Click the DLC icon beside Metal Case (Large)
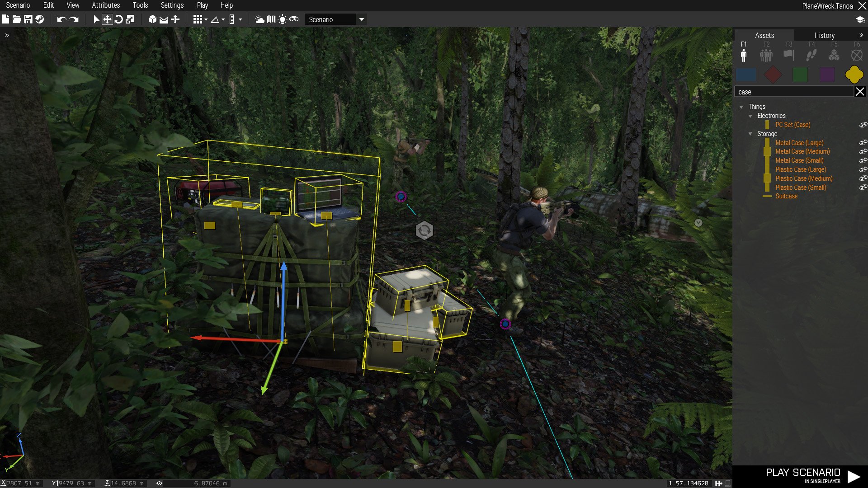 click(x=863, y=142)
